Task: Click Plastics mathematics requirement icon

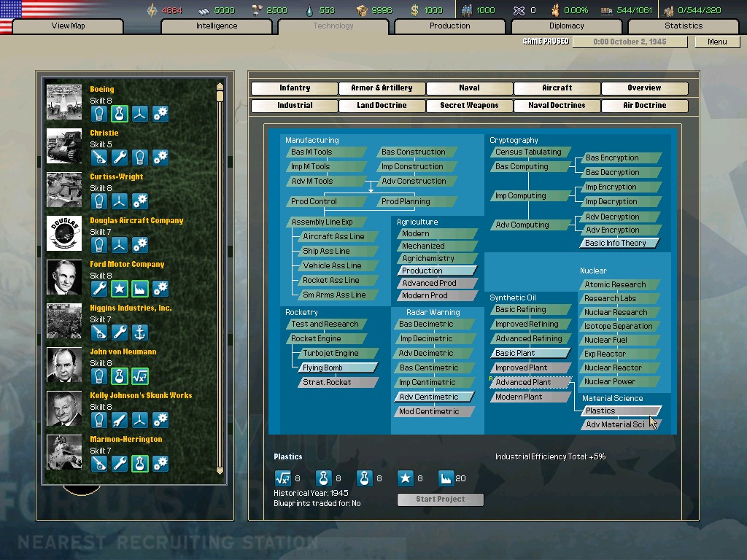Action: 282,478
